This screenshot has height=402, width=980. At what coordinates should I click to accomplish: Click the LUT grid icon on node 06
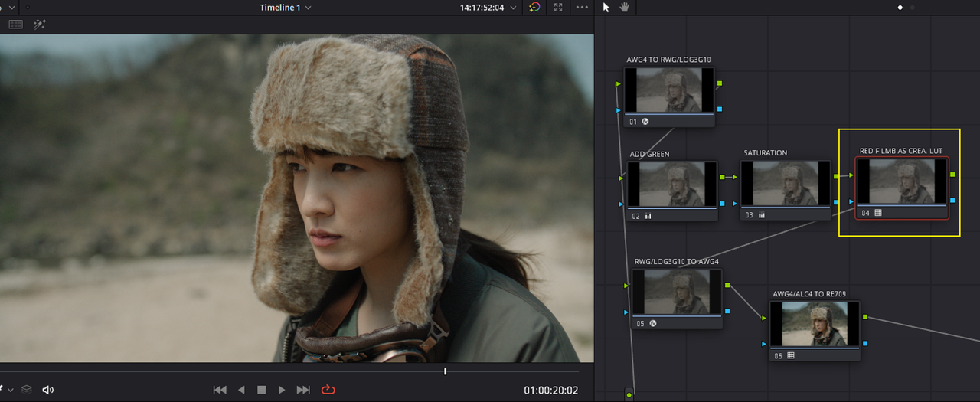791,355
